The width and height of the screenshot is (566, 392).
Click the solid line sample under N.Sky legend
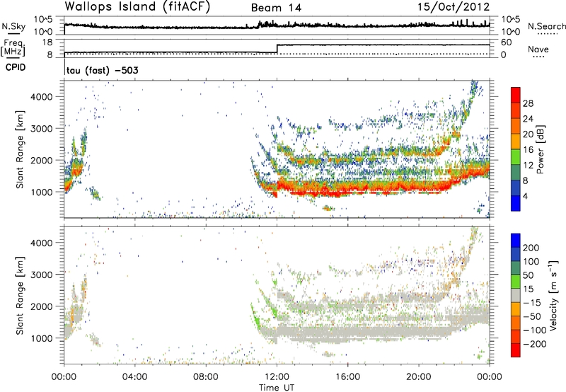pos(13,33)
